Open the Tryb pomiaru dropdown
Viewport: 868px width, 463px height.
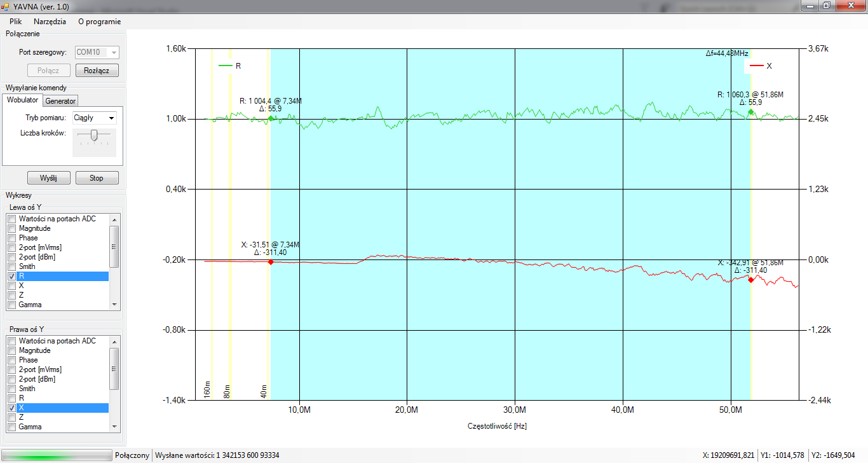[94, 118]
